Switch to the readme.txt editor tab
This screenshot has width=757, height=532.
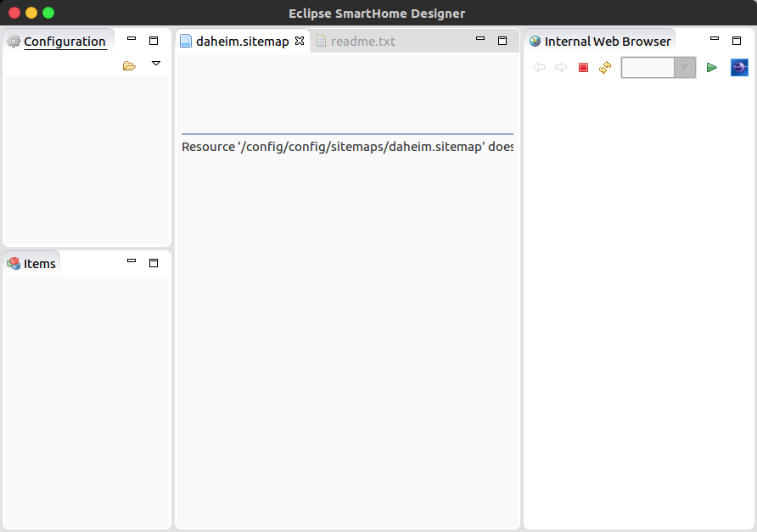(356, 42)
